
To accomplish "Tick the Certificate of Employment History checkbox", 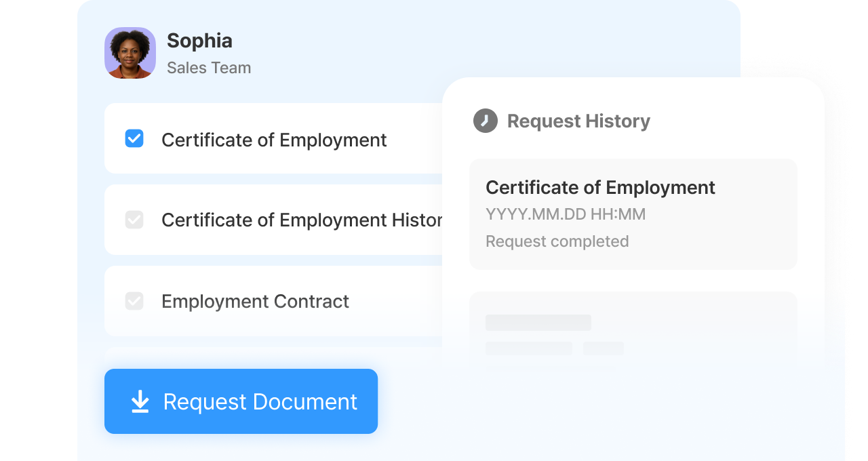I will 134,220.
